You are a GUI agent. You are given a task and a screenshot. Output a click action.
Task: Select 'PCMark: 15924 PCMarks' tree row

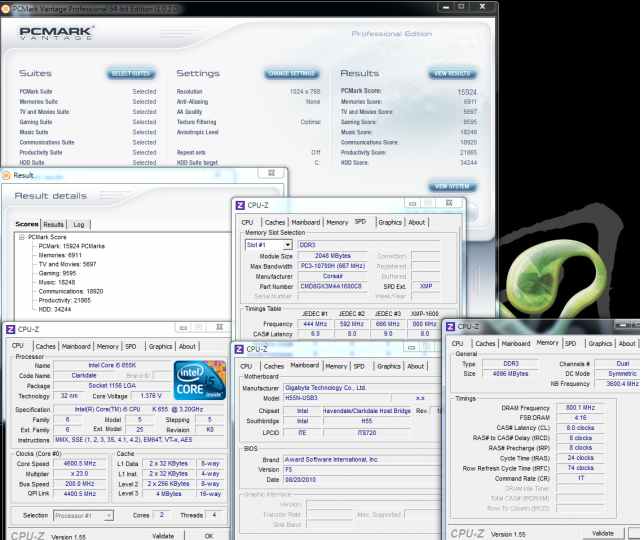(x=72, y=246)
